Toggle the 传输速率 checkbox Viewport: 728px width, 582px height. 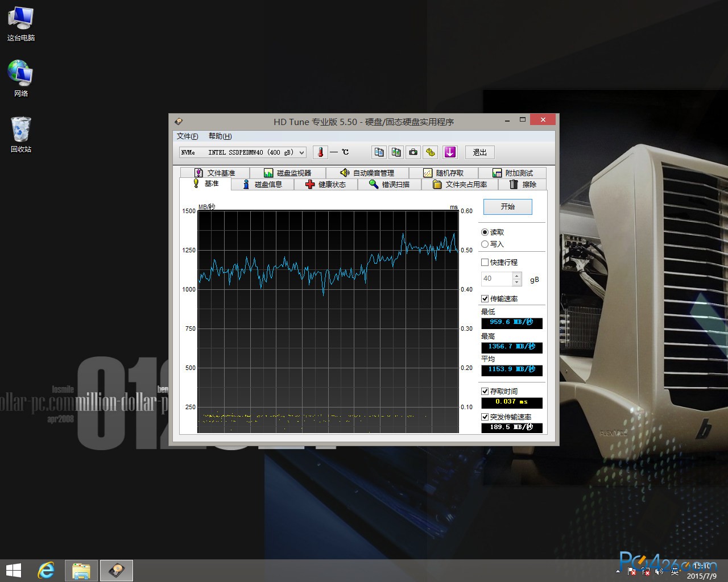[485, 298]
